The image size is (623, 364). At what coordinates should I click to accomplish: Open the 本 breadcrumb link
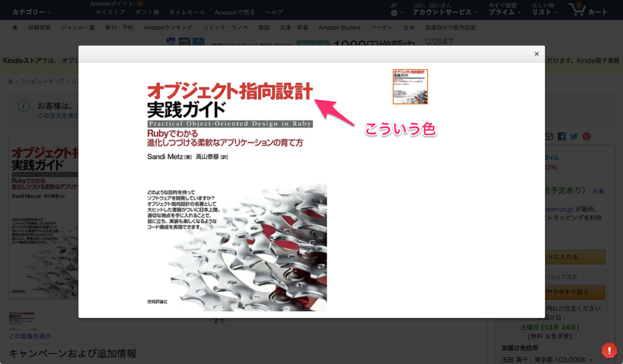click(10, 81)
